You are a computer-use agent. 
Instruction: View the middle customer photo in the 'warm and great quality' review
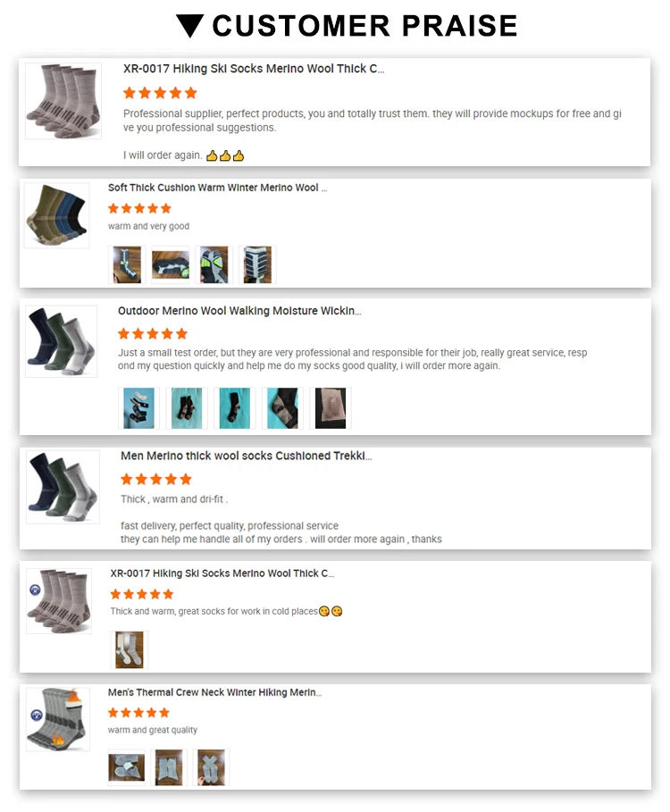[x=169, y=767]
